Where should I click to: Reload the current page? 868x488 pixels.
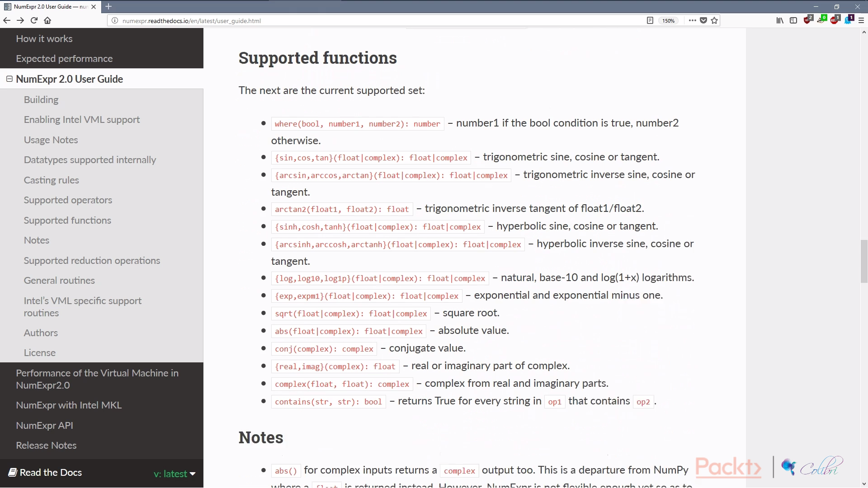point(34,20)
